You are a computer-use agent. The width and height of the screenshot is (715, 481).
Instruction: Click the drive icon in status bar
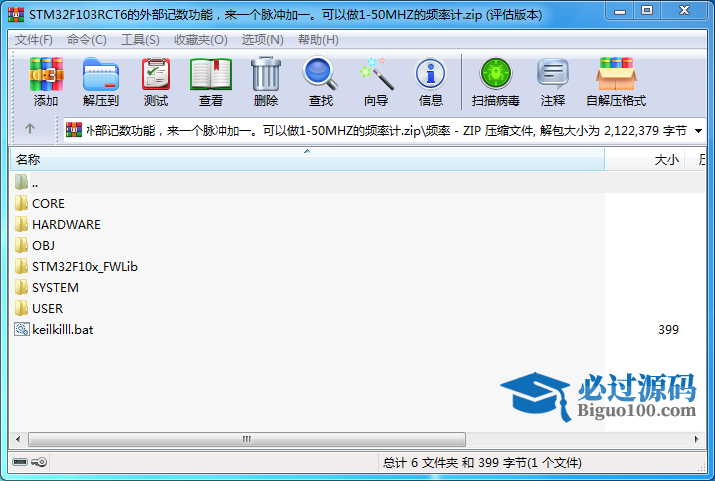click(20, 462)
